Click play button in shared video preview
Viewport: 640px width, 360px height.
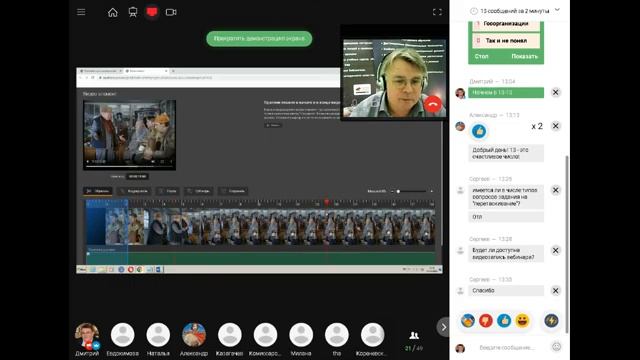pos(87,162)
